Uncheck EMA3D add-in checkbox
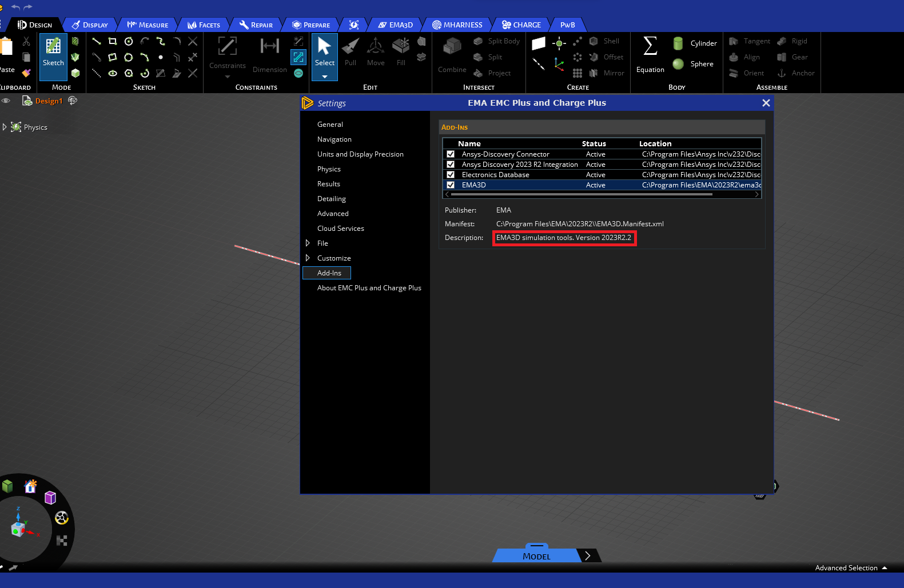Image resolution: width=904 pixels, height=588 pixels. (x=451, y=185)
